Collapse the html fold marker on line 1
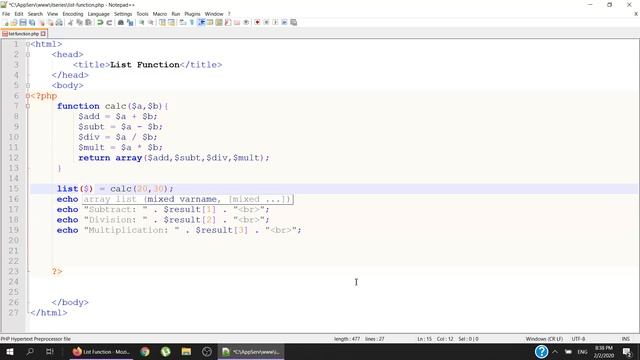The width and height of the screenshot is (640, 360). click(28, 44)
